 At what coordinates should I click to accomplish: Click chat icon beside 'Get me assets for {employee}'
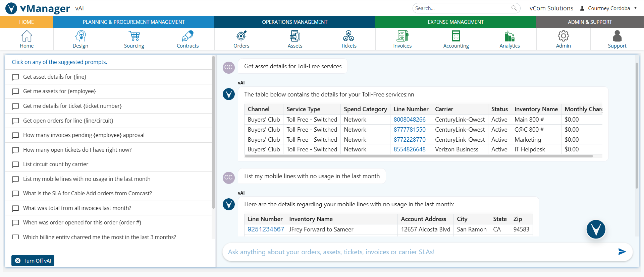pos(15,92)
